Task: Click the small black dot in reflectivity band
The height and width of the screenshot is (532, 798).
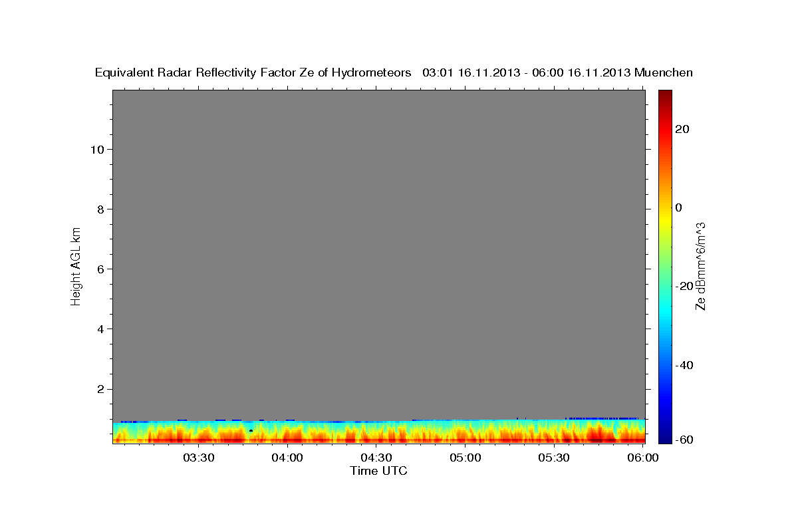Action: point(251,431)
